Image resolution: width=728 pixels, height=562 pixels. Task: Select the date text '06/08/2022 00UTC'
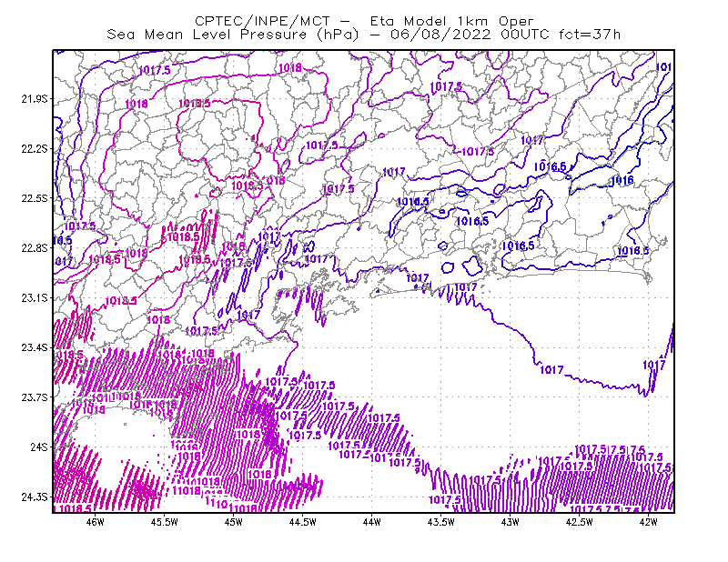pyautogui.click(x=470, y=35)
